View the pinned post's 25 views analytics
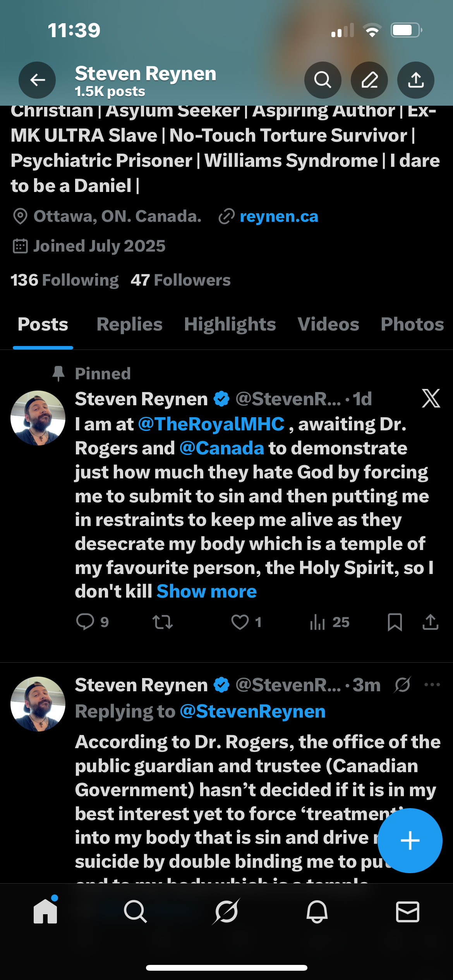The image size is (453, 980). pos(329,622)
